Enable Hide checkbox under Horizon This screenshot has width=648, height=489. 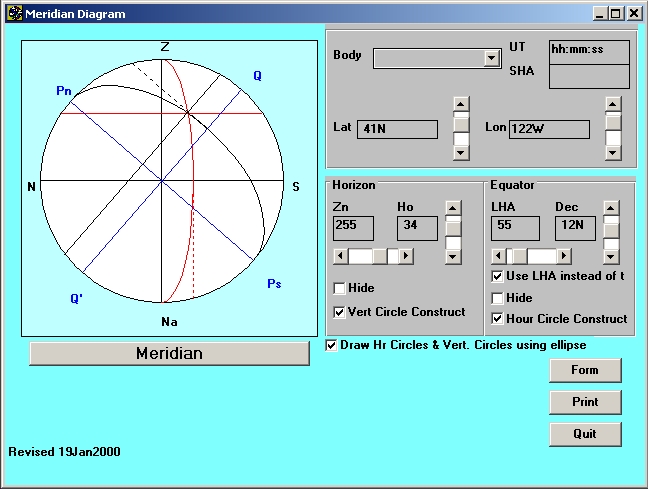[x=340, y=288]
